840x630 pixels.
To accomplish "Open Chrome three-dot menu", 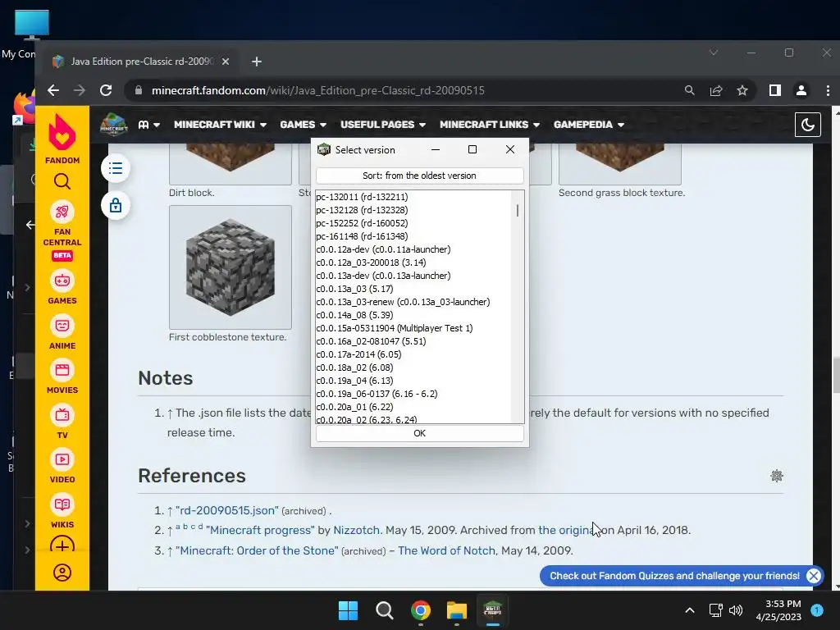I will pyautogui.click(x=828, y=90).
